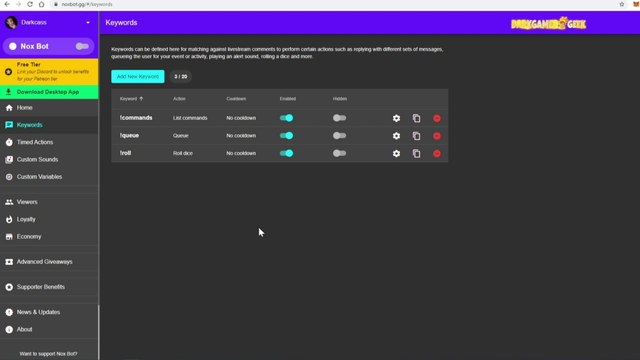The width and height of the screenshot is (640, 360).
Task: Click the Enabled column header
Action: click(x=288, y=99)
